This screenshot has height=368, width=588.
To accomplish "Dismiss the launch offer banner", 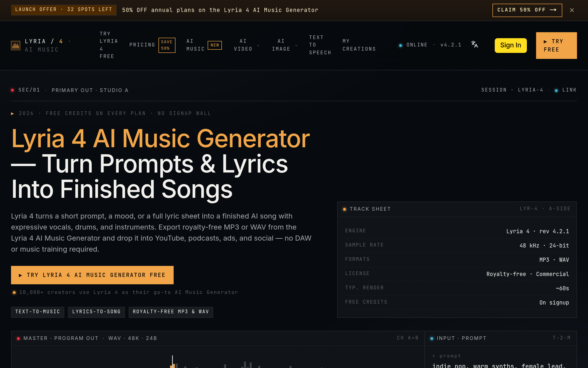I will [x=572, y=10].
